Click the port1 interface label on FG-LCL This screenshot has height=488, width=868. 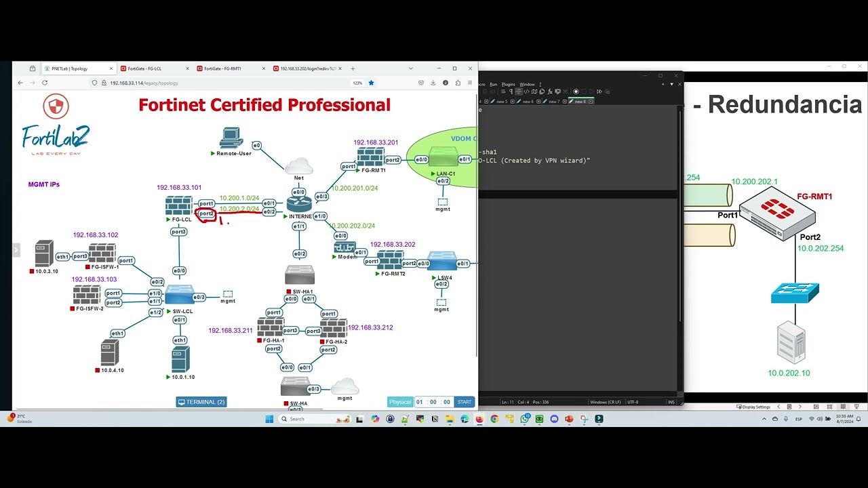coord(207,203)
